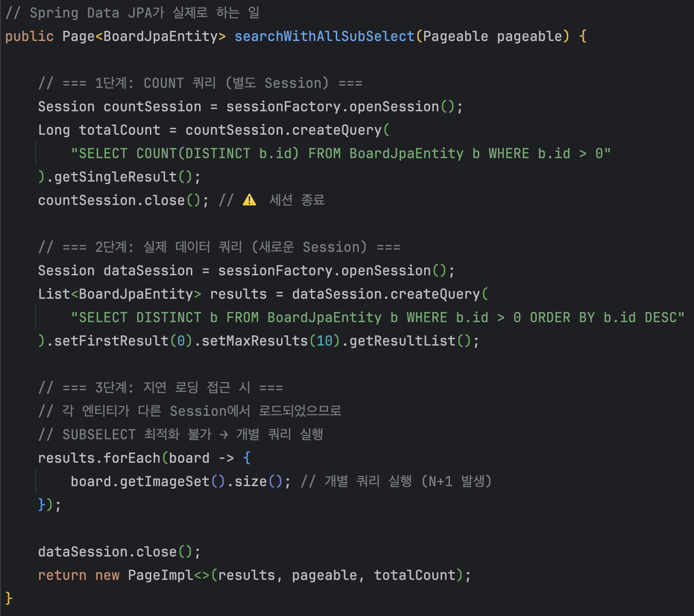694x616 pixels.
Task: Click the public keyword
Action: (x=29, y=37)
